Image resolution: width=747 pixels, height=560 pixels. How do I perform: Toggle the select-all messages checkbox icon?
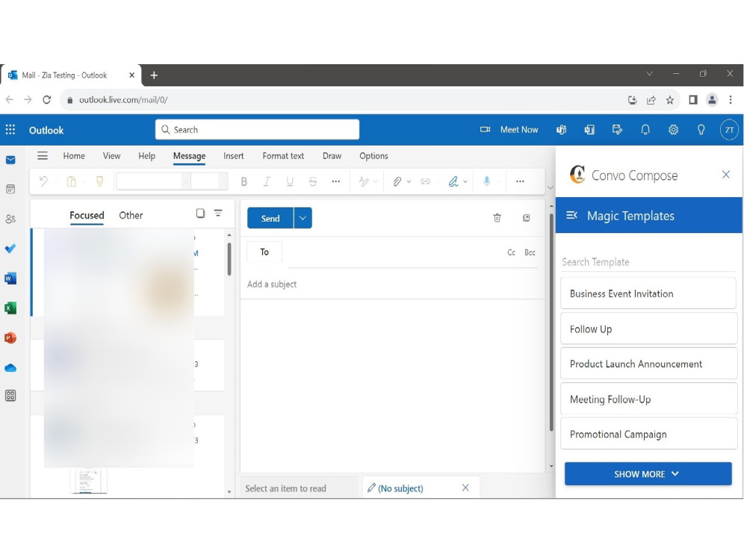coord(200,214)
